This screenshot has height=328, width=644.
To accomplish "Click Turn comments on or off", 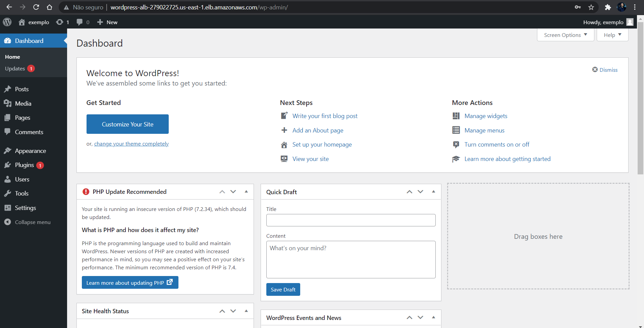I will click(x=497, y=145).
